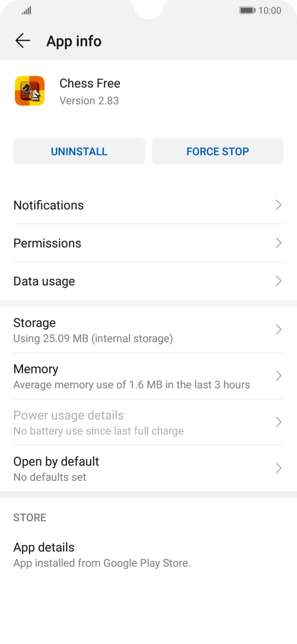
Task: Expand the Data usage chevron arrow
Action: pos(279,281)
